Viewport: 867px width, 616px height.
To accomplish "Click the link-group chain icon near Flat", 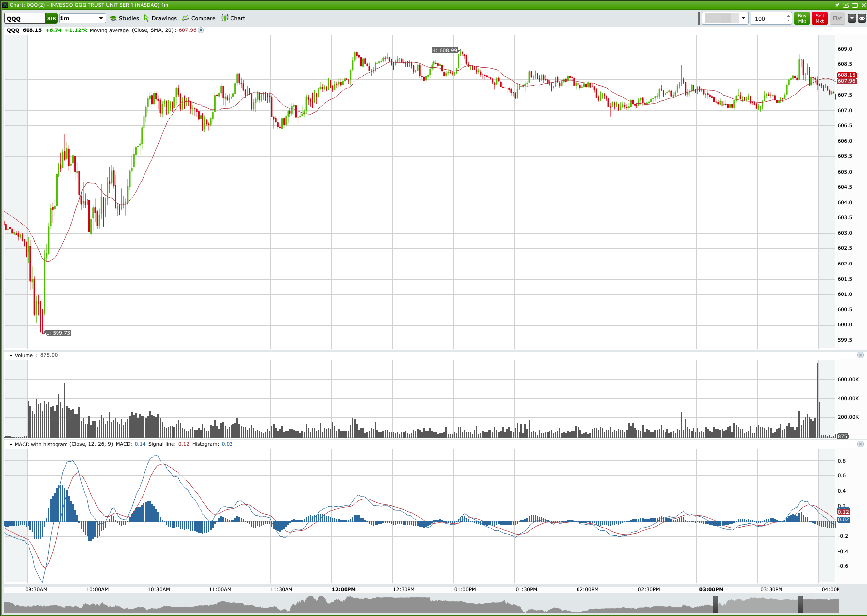I will (x=862, y=18).
